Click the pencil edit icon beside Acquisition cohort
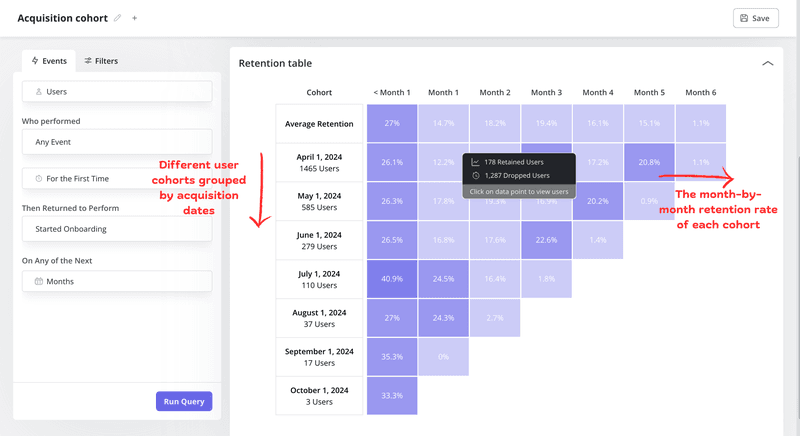 [x=118, y=18]
